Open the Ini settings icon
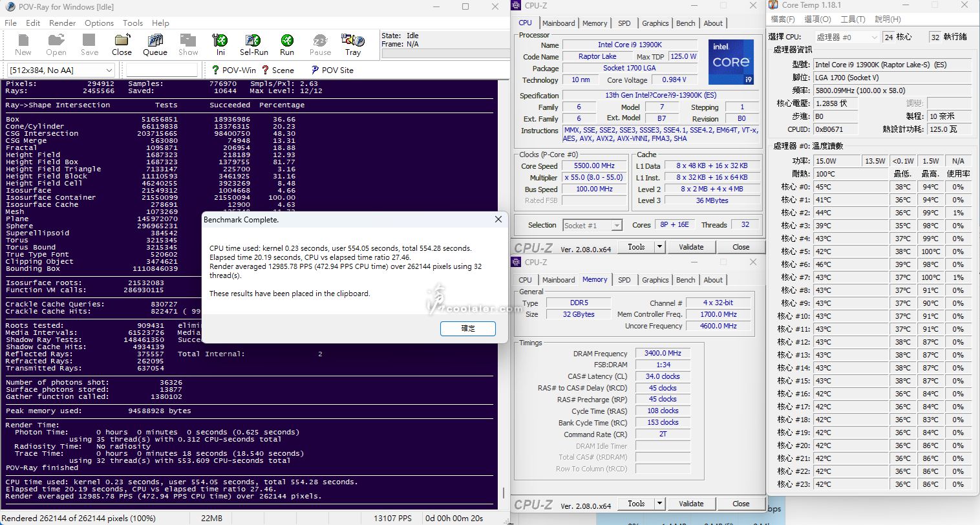Screen dimensions: 980x525 [x=220, y=45]
